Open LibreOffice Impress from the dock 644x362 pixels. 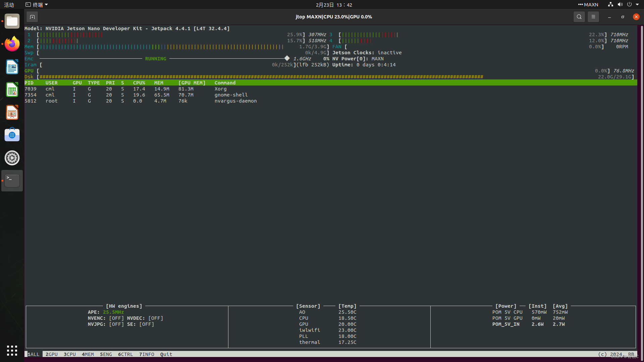tap(12, 112)
